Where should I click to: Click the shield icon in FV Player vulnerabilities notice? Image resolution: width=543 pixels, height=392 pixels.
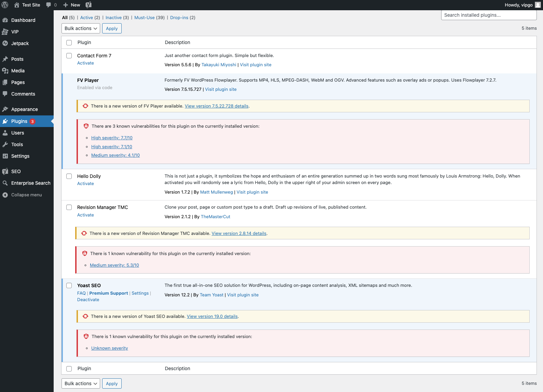[86, 126]
